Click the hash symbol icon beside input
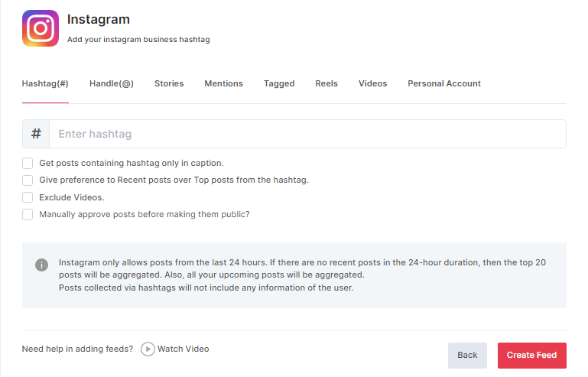588x377 pixels. point(36,134)
